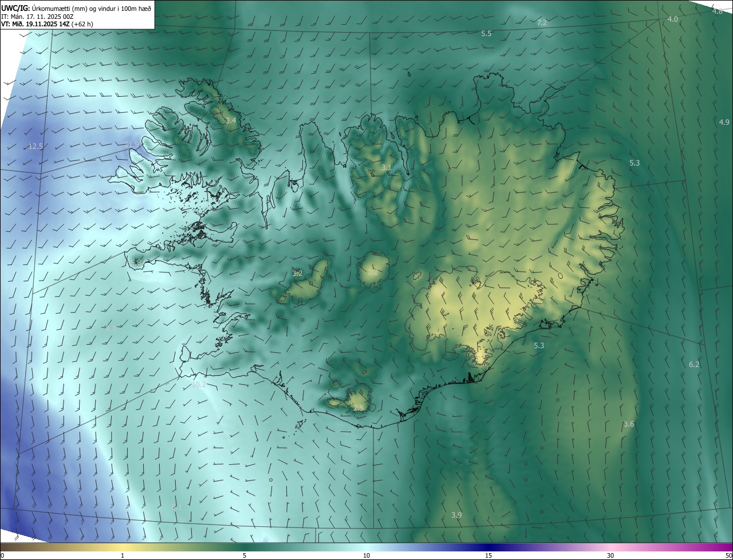This screenshot has width=733, height=560.
Task: Click the 3.4 value on the Westfjords
Action: [x=230, y=121]
